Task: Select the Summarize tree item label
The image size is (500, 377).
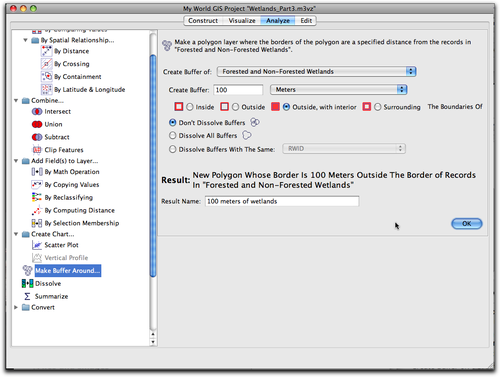Action: coord(51,296)
